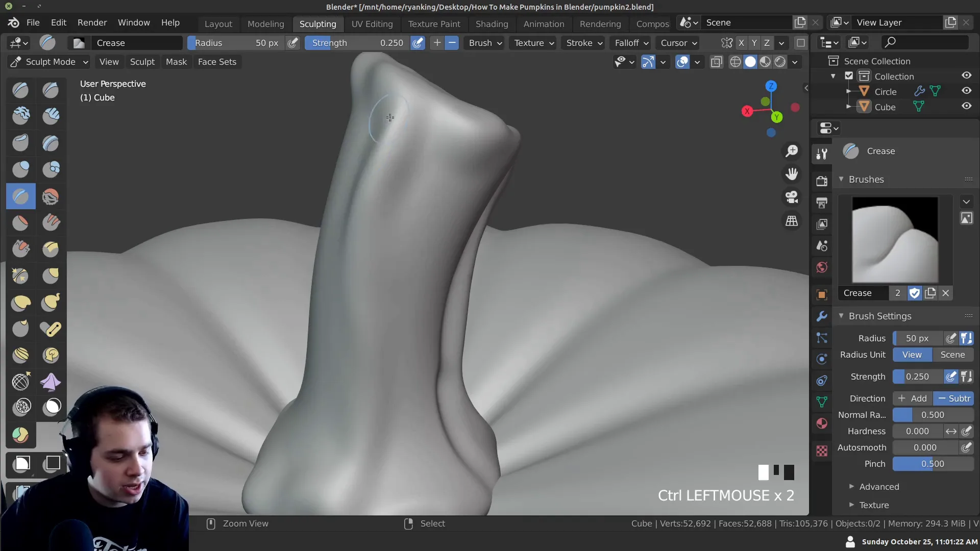The height and width of the screenshot is (551, 980).
Task: Select the Grab brush tool
Action: point(51,275)
